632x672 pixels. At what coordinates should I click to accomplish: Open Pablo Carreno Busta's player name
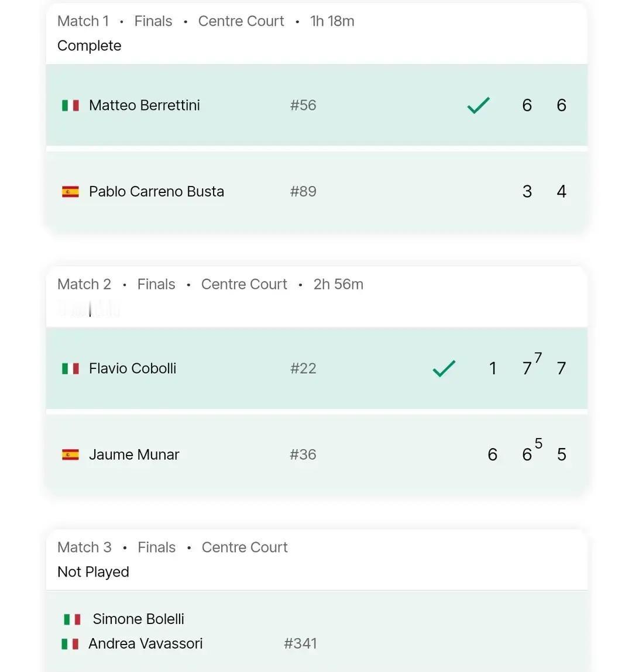pos(156,192)
